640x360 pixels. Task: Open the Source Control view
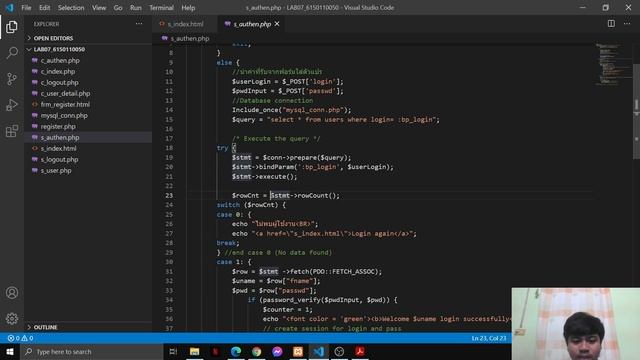[x=12, y=79]
